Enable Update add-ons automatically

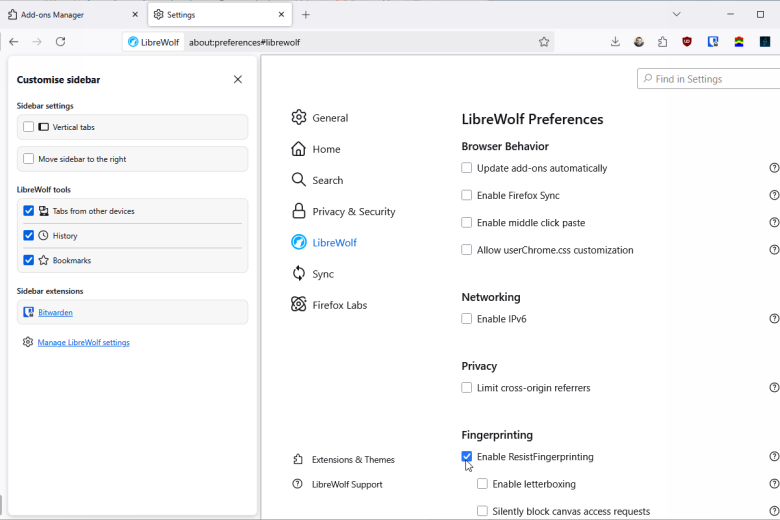coord(467,168)
